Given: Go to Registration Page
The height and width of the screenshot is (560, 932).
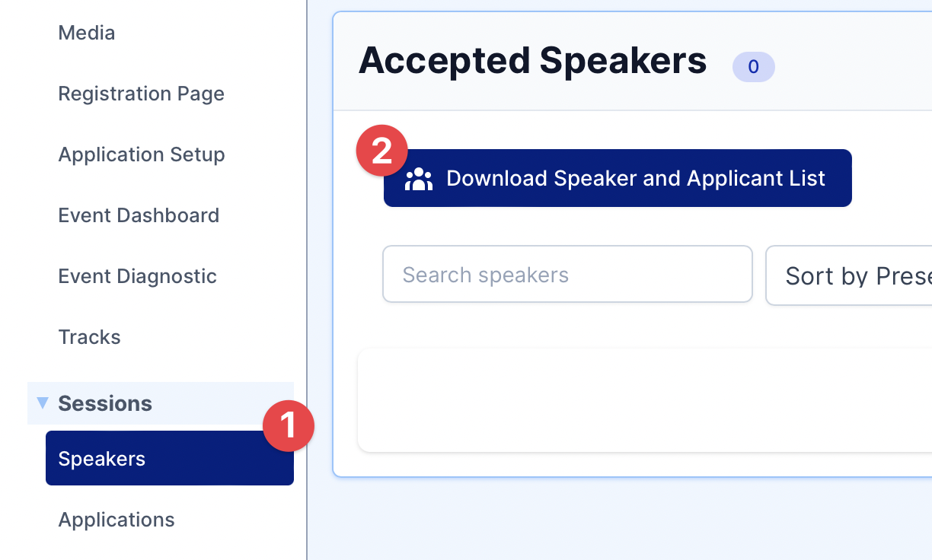Looking at the screenshot, I should click(142, 94).
